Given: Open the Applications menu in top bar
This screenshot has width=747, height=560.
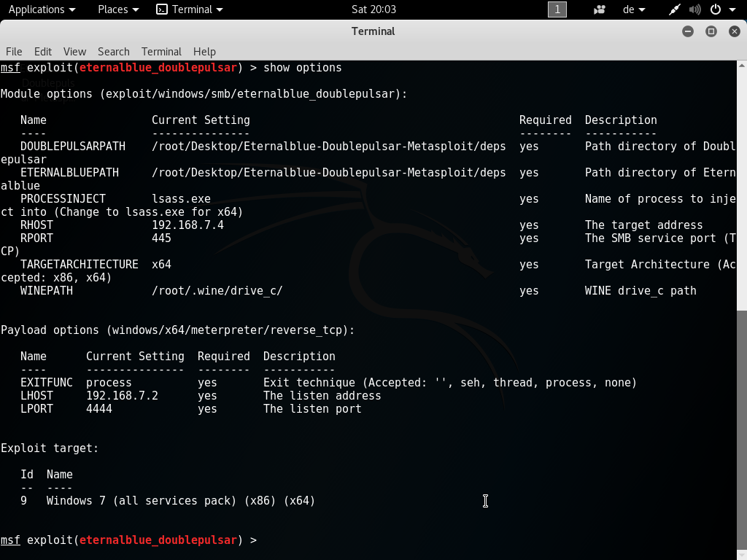Looking at the screenshot, I should tap(42, 9).
